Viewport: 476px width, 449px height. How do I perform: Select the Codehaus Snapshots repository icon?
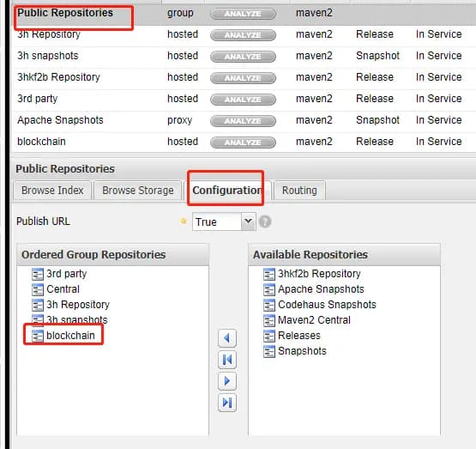[x=269, y=305]
